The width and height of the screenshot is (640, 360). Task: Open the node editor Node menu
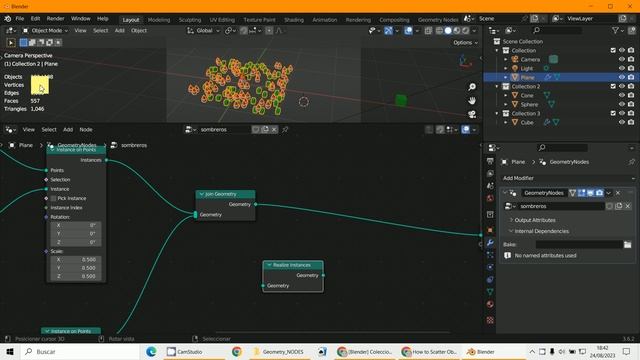(x=86, y=129)
